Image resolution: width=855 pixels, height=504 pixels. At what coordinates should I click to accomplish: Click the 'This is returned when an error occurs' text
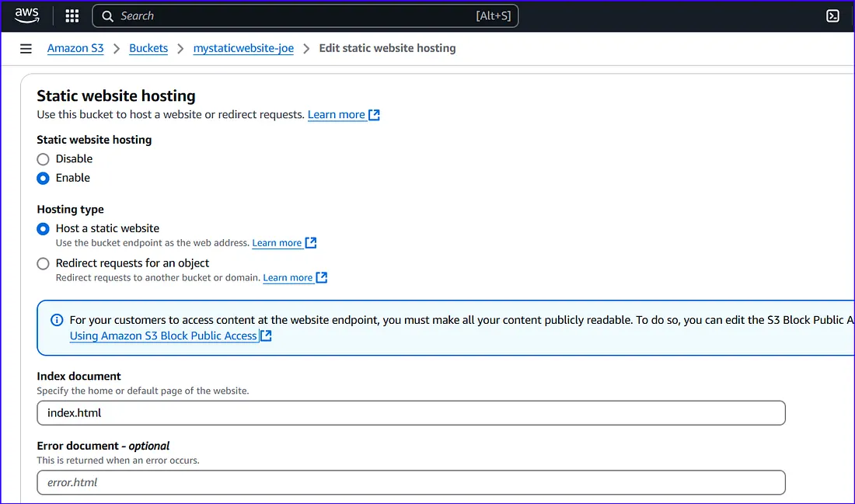(118, 461)
